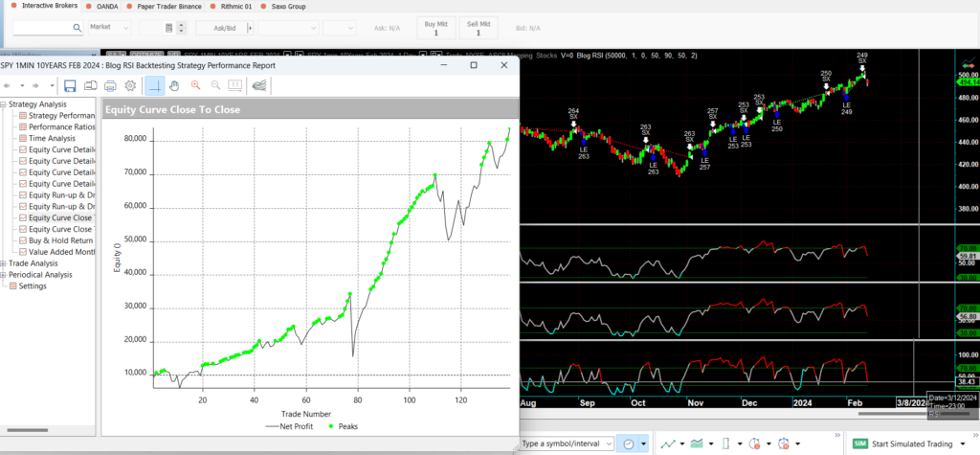Expand the Trade Analysis tree node
Viewport: 980px width, 455px height.
[3, 262]
